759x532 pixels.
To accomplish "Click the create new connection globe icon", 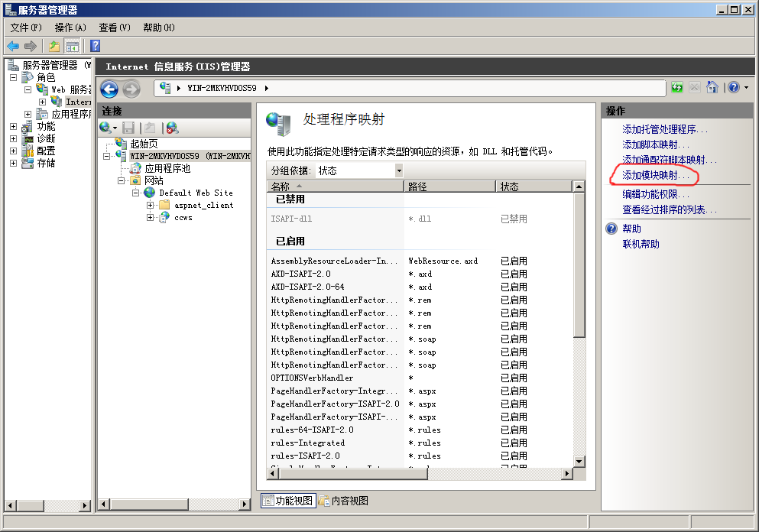I will 105,128.
